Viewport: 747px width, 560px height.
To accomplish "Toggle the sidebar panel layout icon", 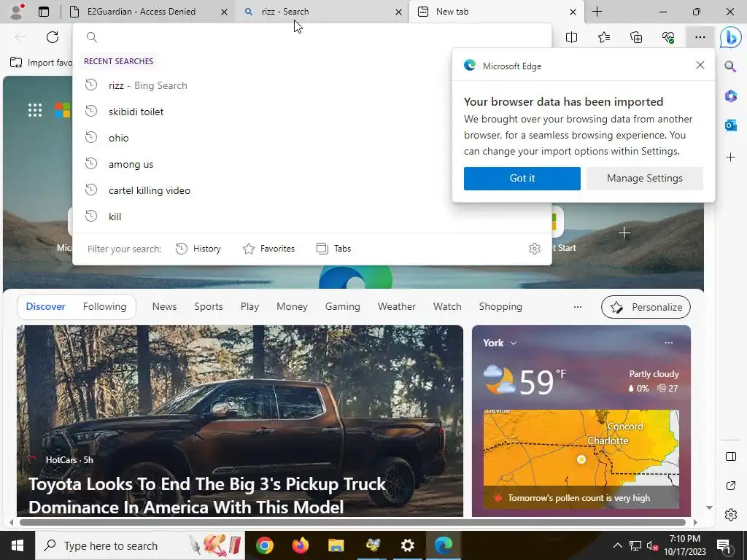I will pyautogui.click(x=730, y=456).
